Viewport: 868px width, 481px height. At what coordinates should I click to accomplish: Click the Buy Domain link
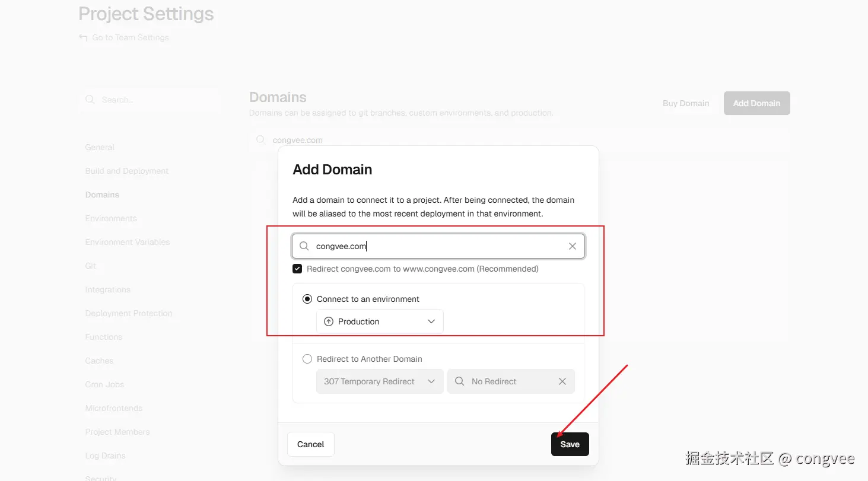click(686, 103)
